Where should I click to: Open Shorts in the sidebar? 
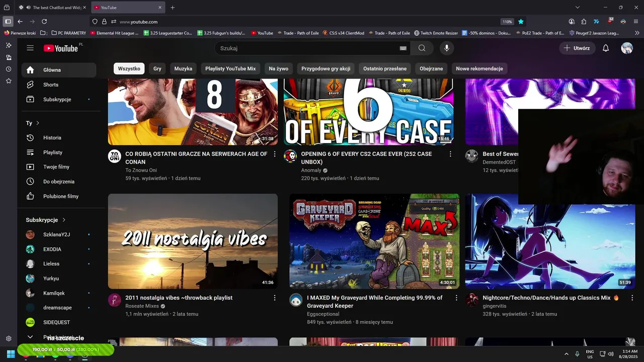pyautogui.click(x=59, y=84)
